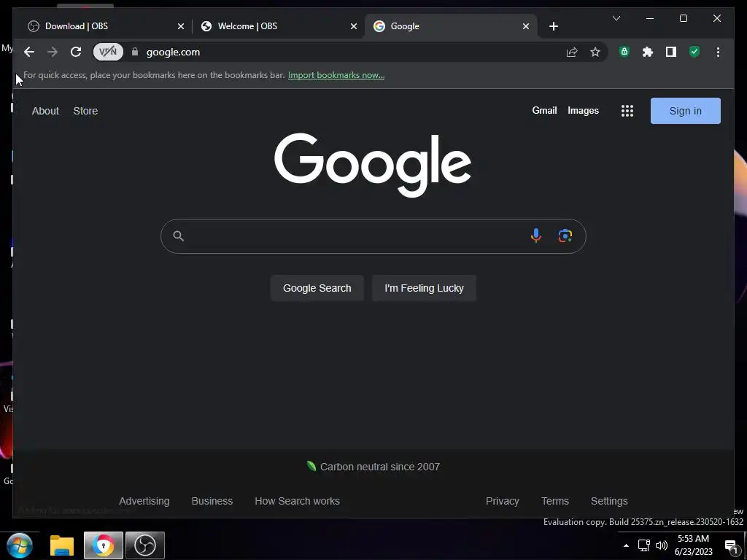Viewport: 747px width, 560px height.
Task: Click the forward navigation arrow
Action: coord(53,52)
